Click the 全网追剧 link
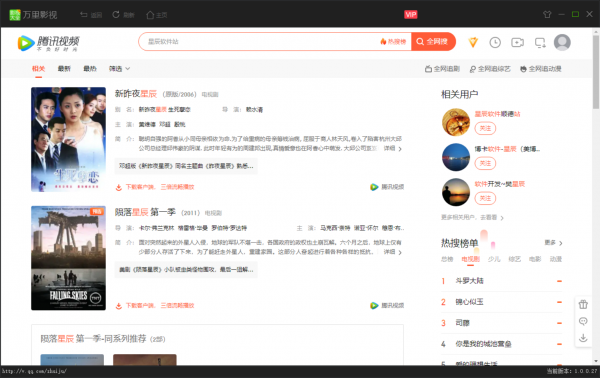The image size is (600, 378). [x=442, y=69]
